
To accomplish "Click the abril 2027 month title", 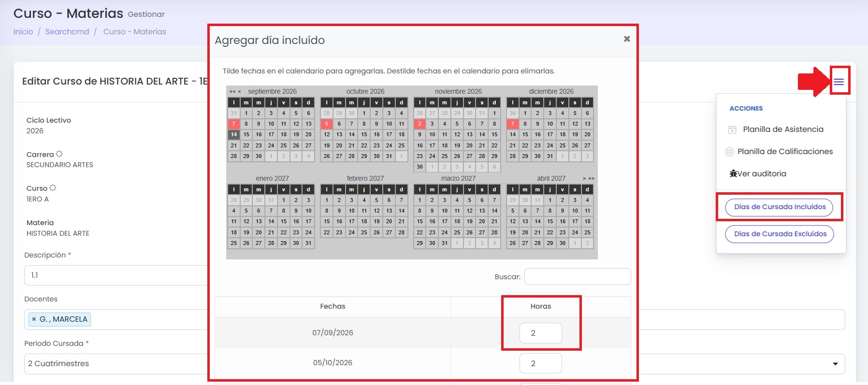I will pyautogui.click(x=551, y=178).
